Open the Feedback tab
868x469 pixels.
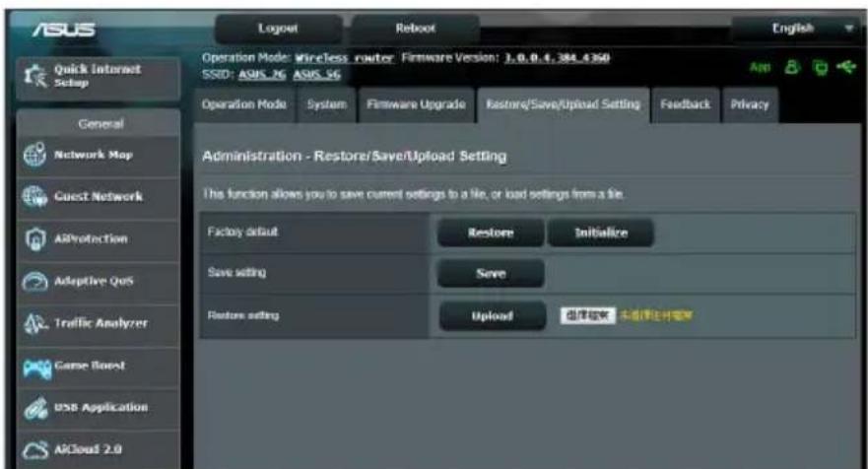pyautogui.click(x=686, y=104)
